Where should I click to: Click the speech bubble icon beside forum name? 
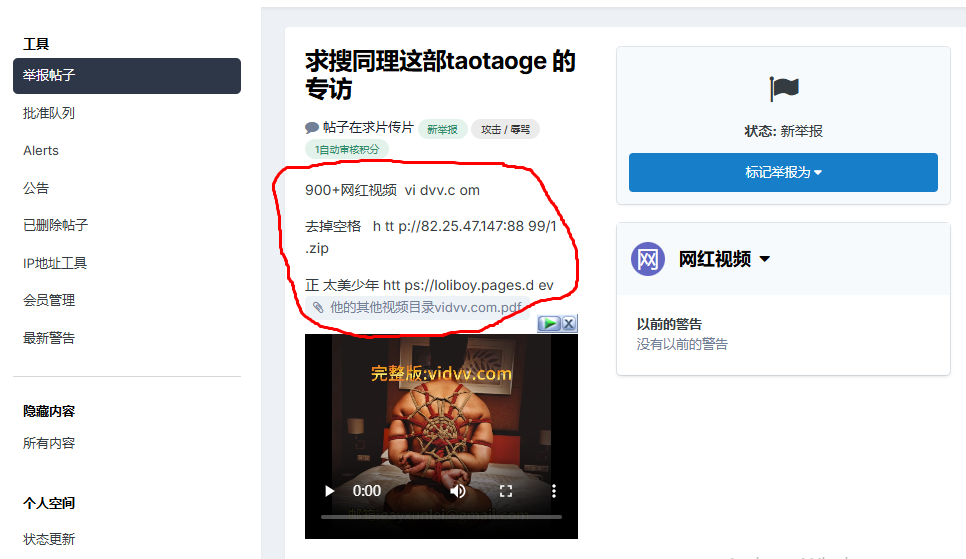pos(312,128)
